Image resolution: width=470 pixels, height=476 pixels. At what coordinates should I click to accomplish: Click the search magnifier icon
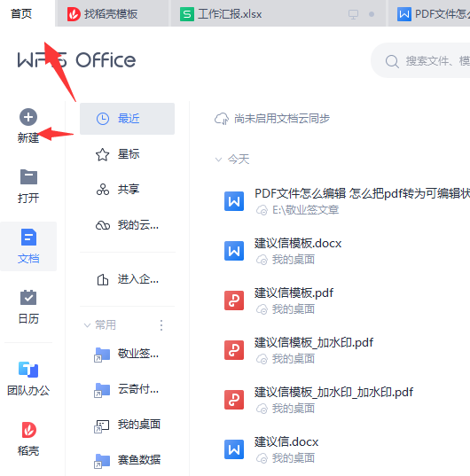(392, 61)
